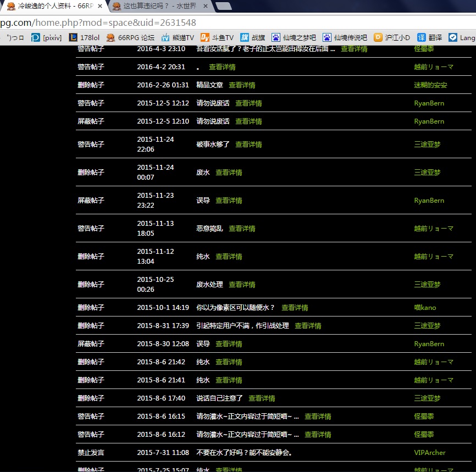Click the reason 不要在水了好吗？能不能安静会。

[245, 453]
